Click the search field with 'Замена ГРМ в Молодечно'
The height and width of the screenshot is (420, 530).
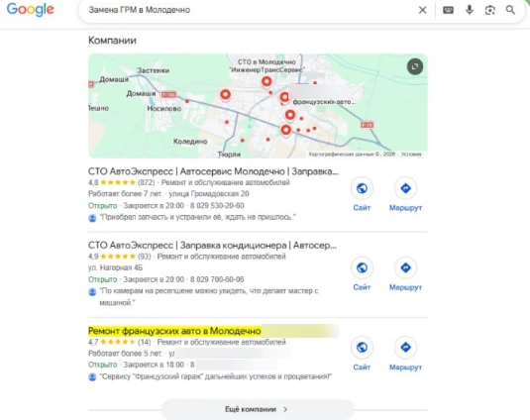250,10
